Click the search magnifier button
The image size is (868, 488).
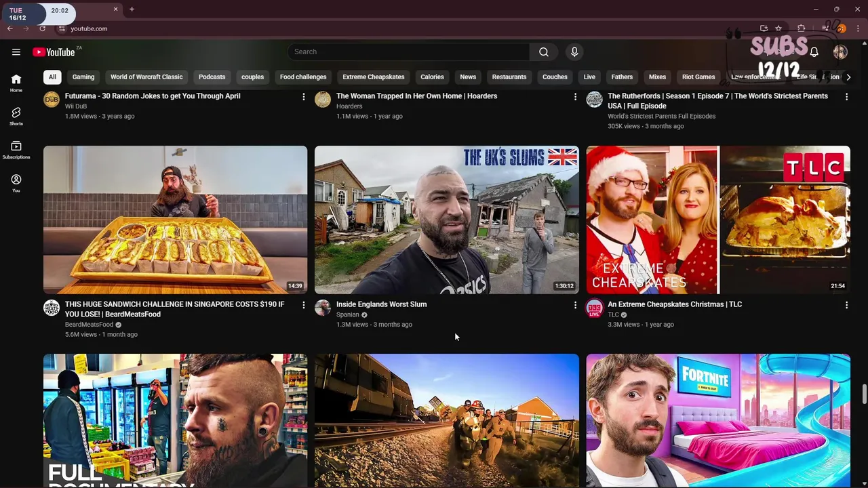[544, 52]
